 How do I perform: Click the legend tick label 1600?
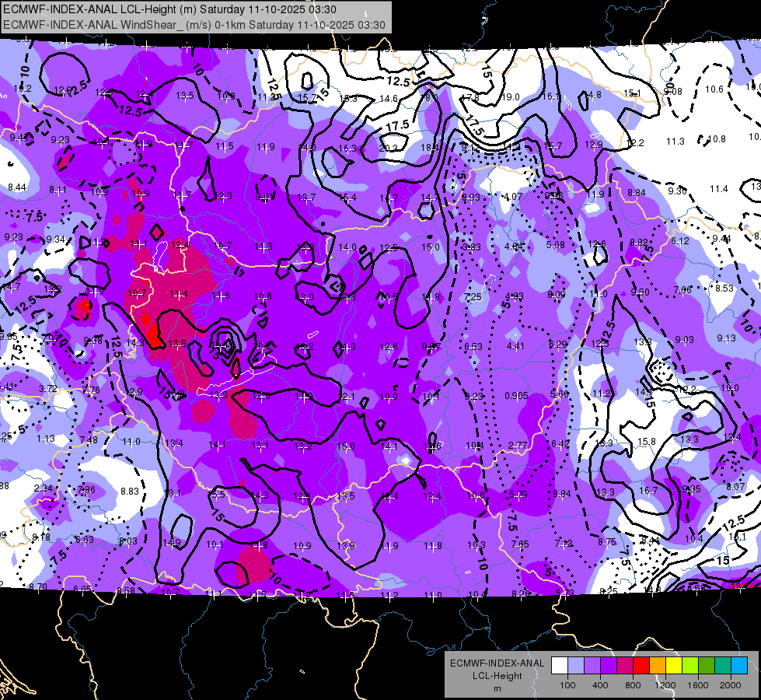[698, 685]
